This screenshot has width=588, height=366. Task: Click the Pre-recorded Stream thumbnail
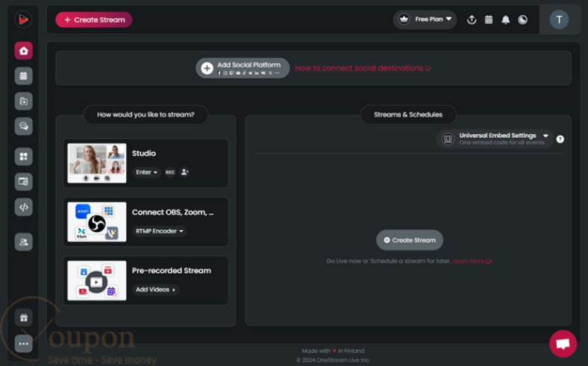(97, 280)
